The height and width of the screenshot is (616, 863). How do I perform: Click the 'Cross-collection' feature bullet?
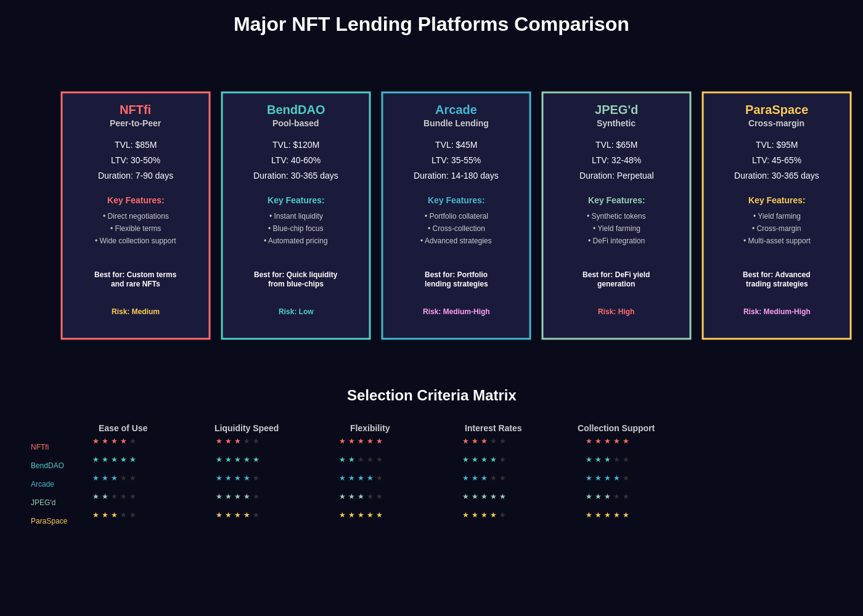tap(456, 229)
